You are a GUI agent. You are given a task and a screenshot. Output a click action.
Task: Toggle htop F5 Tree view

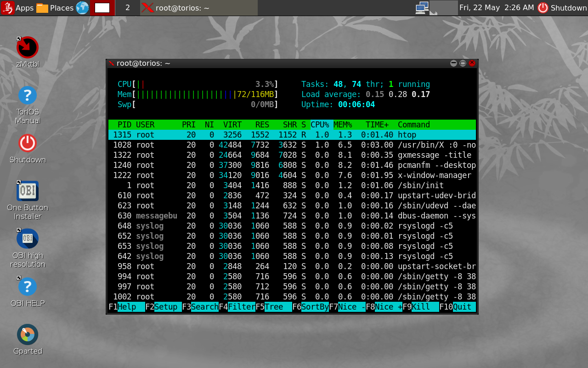pos(278,307)
